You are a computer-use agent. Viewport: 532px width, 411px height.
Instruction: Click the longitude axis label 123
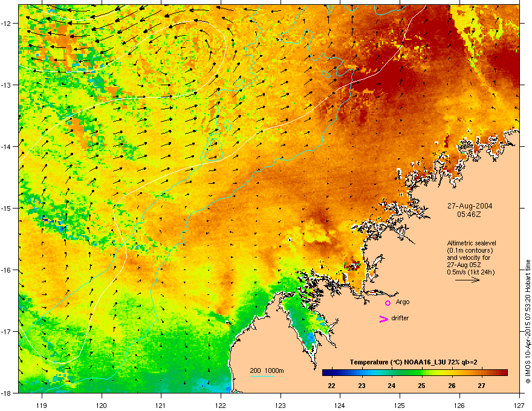(281, 405)
